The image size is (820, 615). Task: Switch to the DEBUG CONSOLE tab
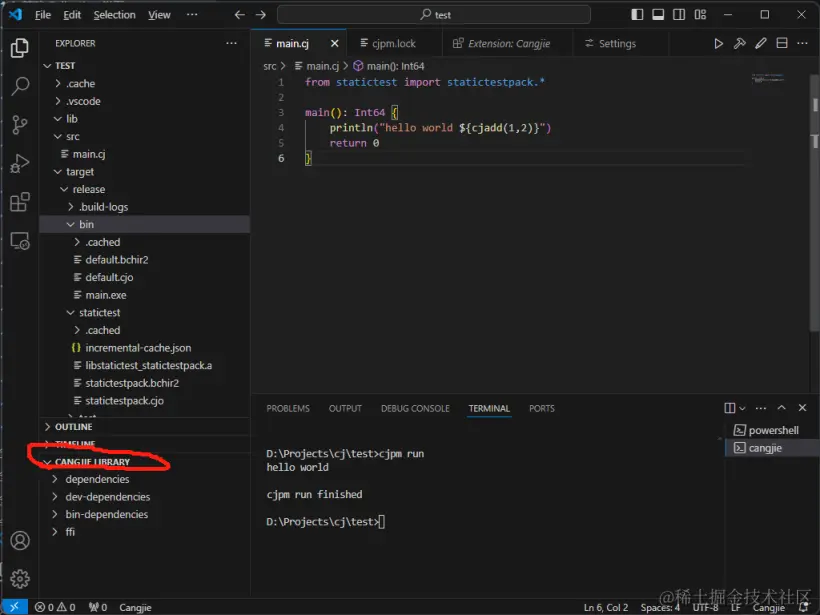[415, 408]
